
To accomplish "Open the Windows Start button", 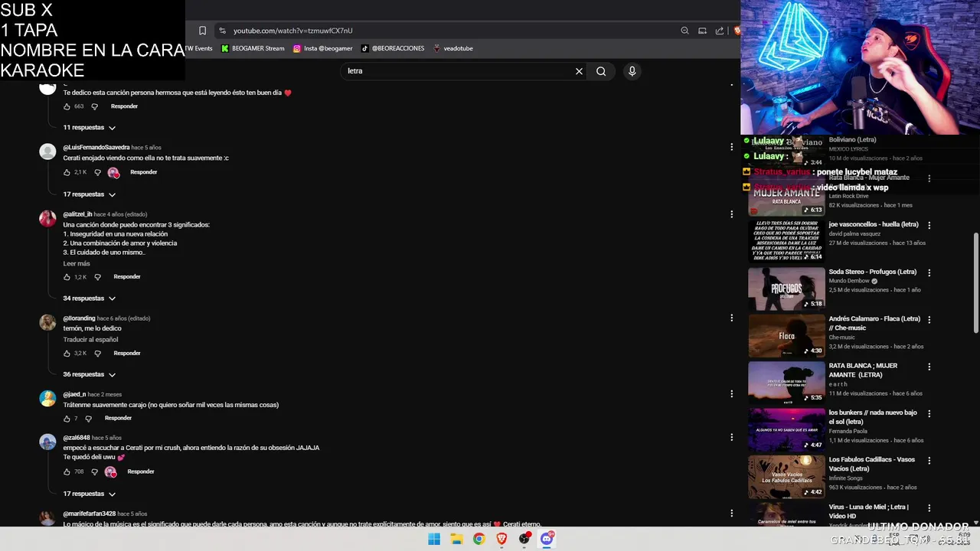I will pyautogui.click(x=434, y=539).
